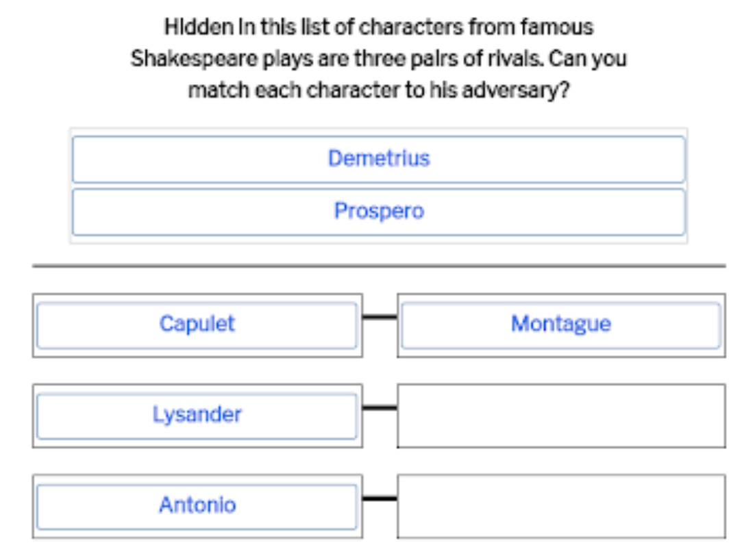Click the connector line right of Lysander
Image resolution: width=755 pixels, height=560 pixels.
(x=380, y=408)
